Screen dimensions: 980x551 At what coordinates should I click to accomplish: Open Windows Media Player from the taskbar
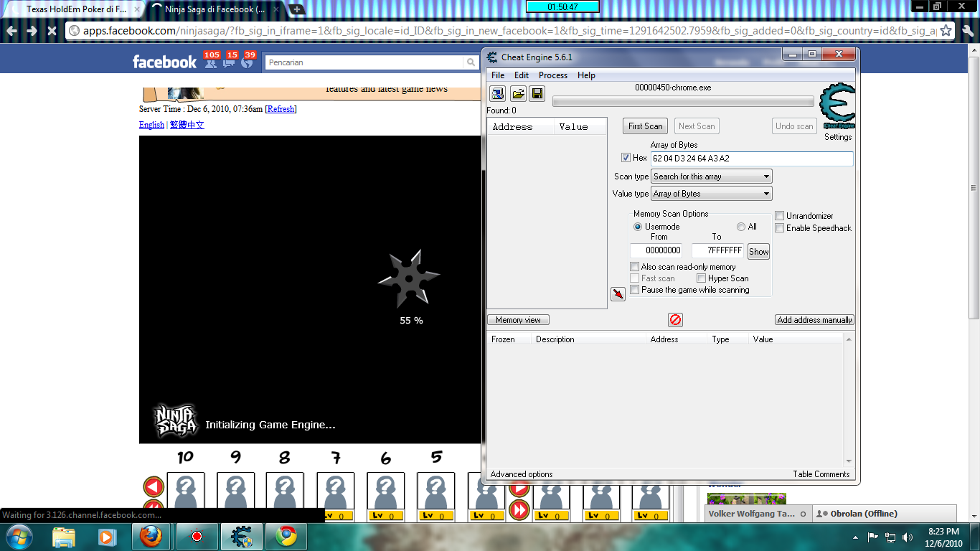pyautogui.click(x=106, y=536)
